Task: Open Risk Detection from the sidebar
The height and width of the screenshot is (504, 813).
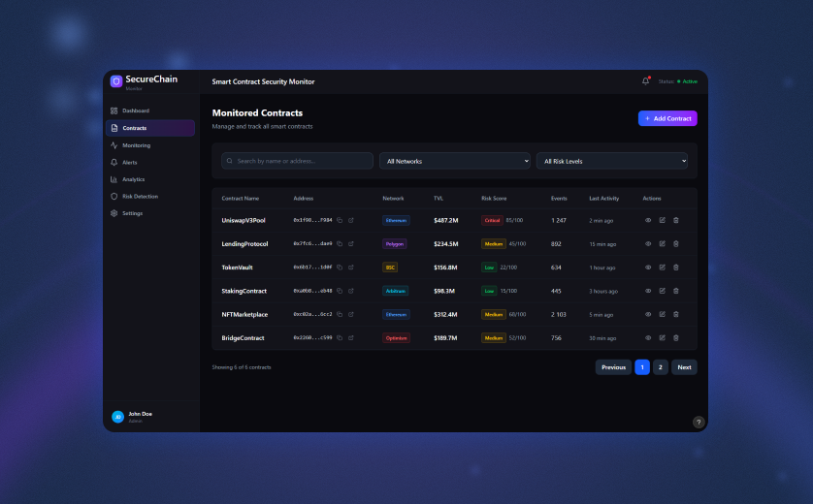Action: coord(140,196)
